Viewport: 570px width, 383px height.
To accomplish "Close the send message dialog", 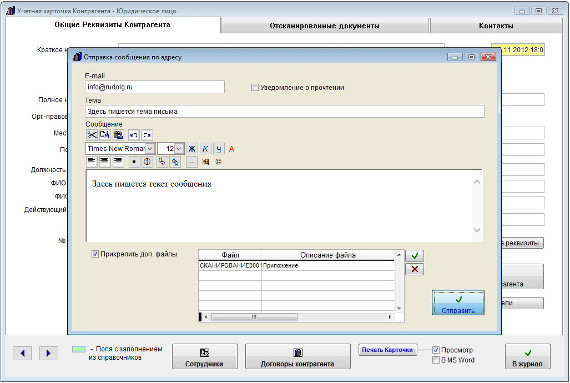I will pyautogui.click(x=487, y=57).
